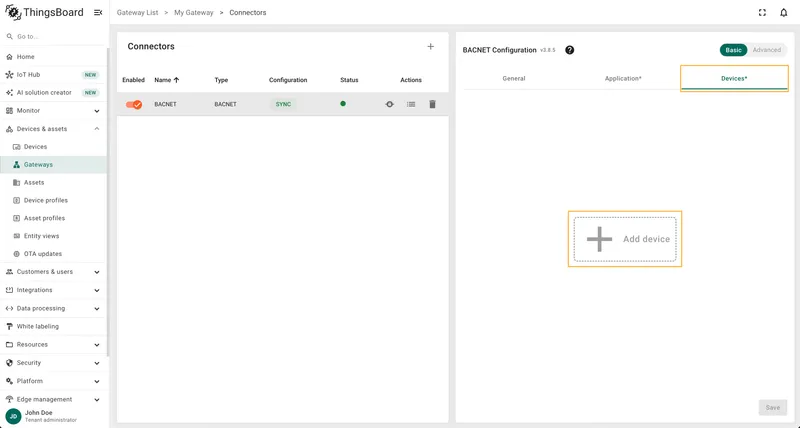The image size is (800, 428).
Task: Go to Gateway List breadcrumb
Action: coord(137,13)
